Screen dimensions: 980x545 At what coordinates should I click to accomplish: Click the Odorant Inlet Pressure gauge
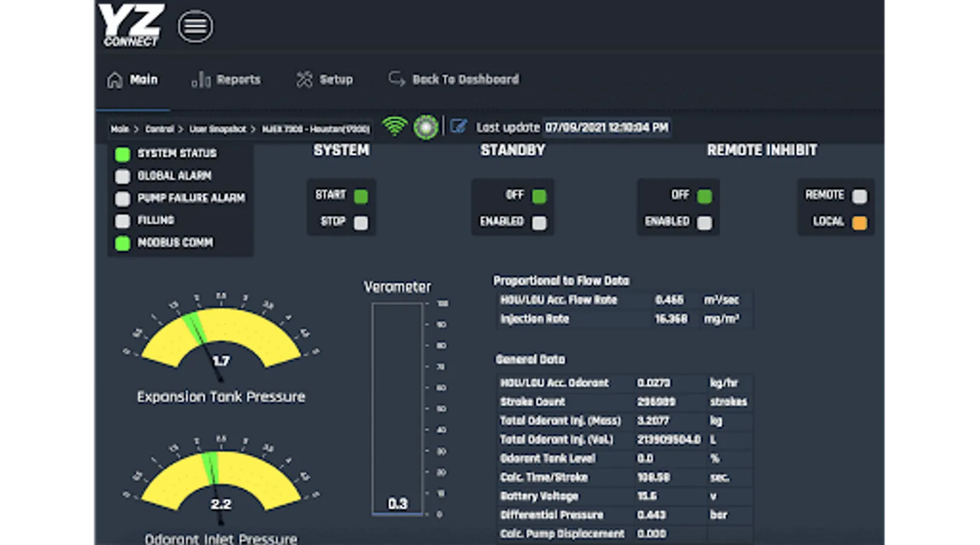coord(221,480)
